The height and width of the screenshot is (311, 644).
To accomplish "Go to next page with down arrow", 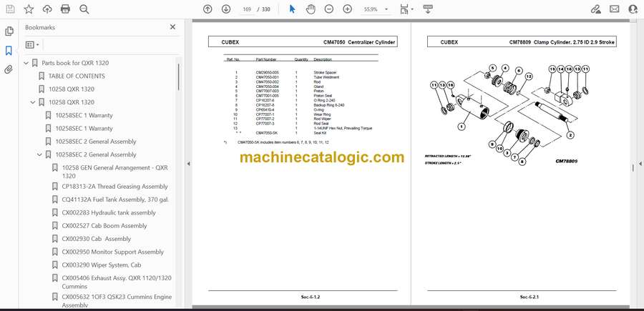I will click(x=226, y=9).
